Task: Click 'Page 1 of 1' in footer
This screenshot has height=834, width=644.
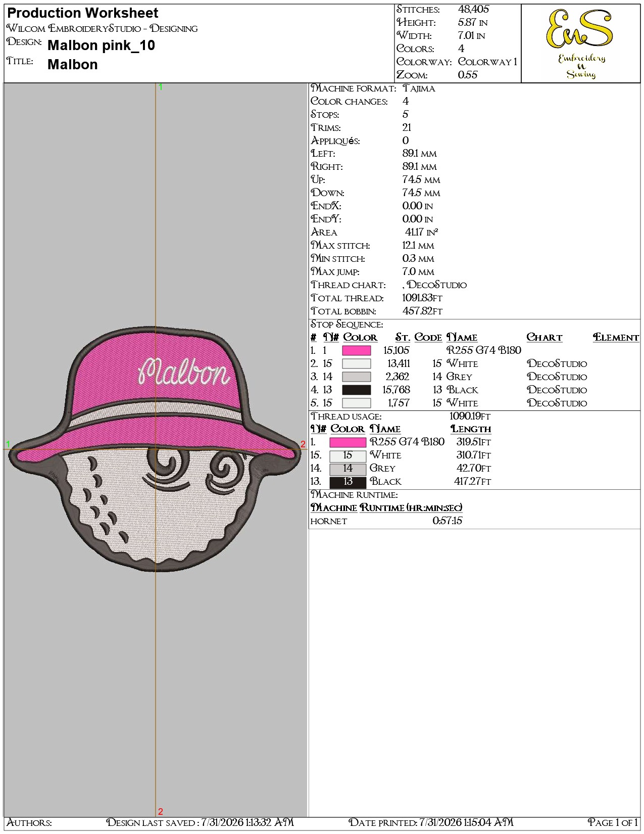Action: tap(613, 822)
